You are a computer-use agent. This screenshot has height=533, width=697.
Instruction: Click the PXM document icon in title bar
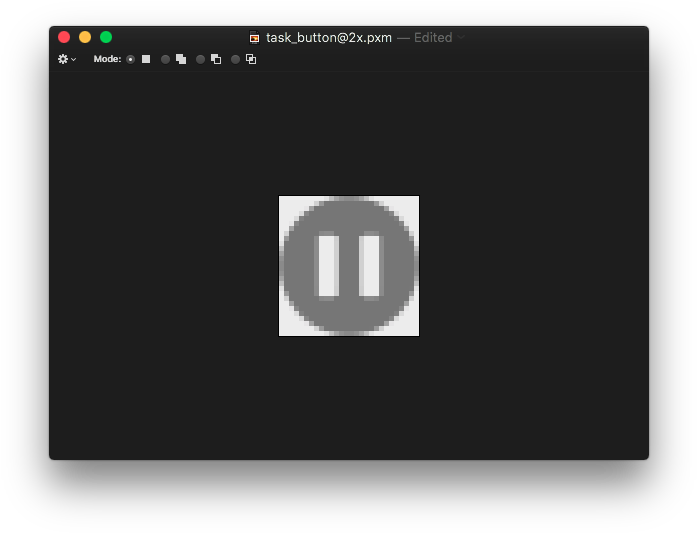click(254, 38)
